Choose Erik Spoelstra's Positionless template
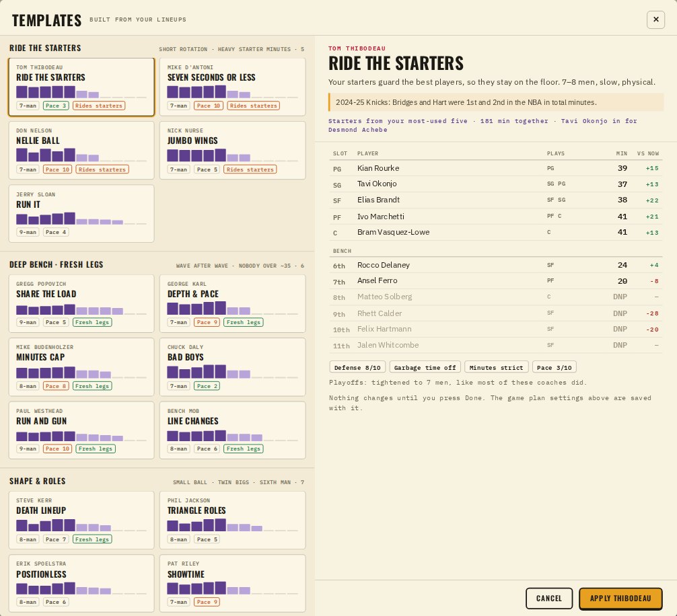The height and width of the screenshot is (616, 677). (x=81, y=584)
